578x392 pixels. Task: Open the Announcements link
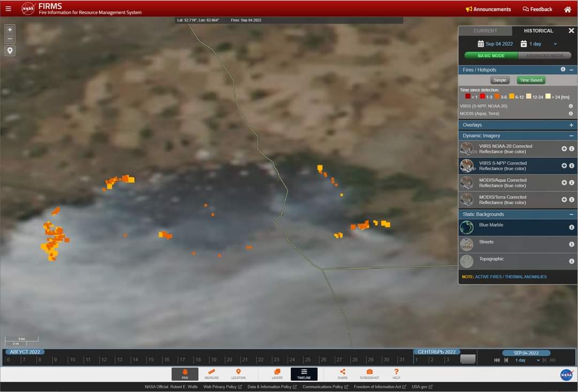pyautogui.click(x=488, y=9)
